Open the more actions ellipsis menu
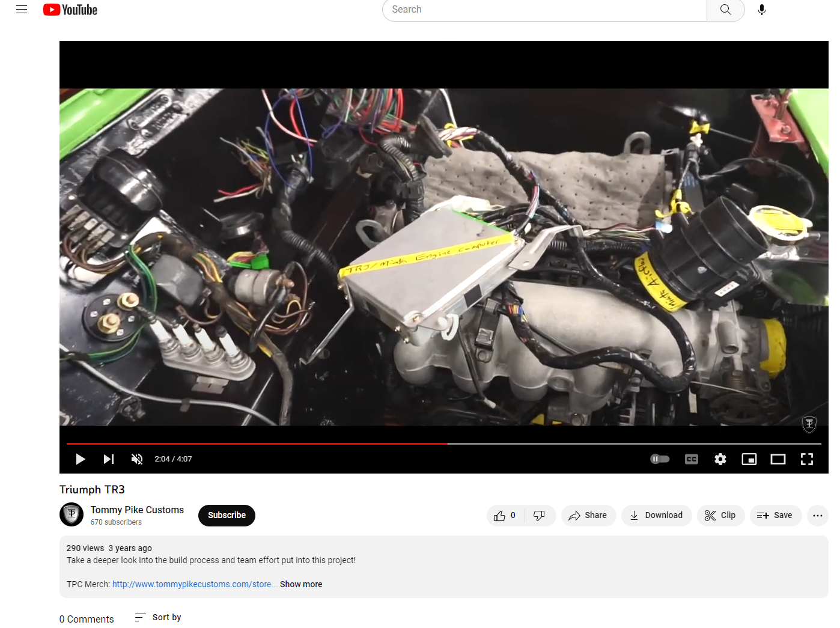 tap(818, 516)
